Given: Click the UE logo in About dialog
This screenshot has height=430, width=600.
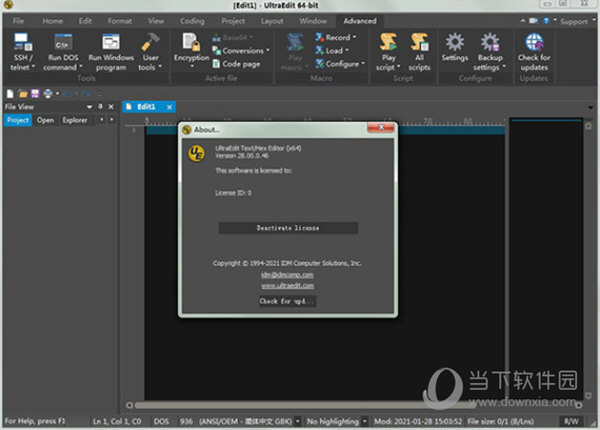Looking at the screenshot, I should pos(197,153).
